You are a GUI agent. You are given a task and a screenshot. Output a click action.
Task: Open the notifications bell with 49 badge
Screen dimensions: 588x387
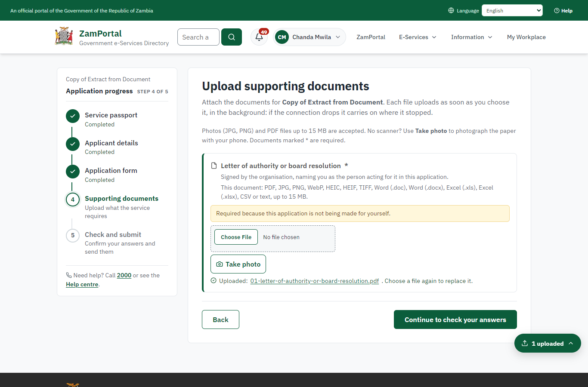pos(259,37)
